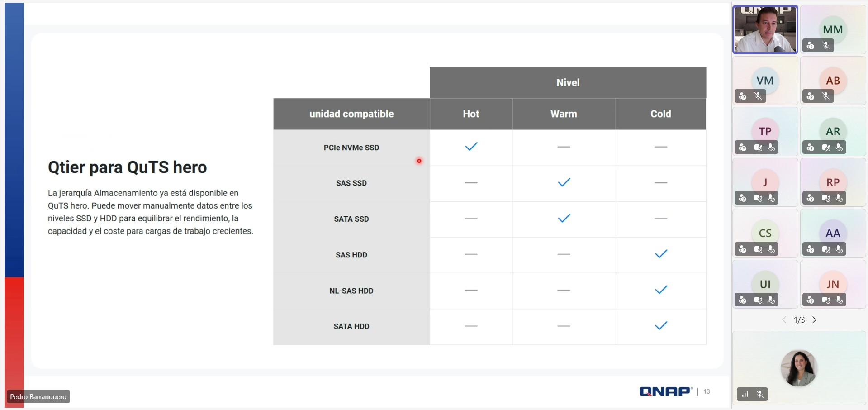Go to previous participants page
Image resolution: width=868 pixels, height=410 pixels.
pos(784,320)
